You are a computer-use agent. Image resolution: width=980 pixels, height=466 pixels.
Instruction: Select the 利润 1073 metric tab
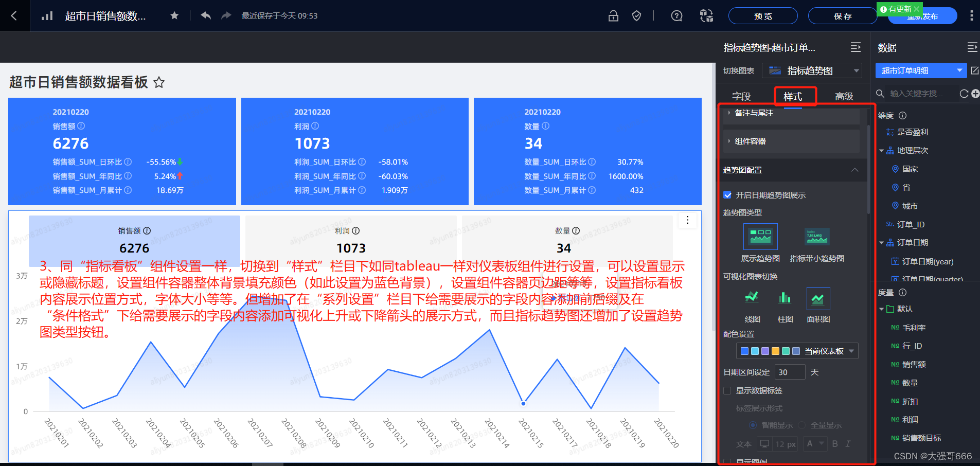point(351,241)
